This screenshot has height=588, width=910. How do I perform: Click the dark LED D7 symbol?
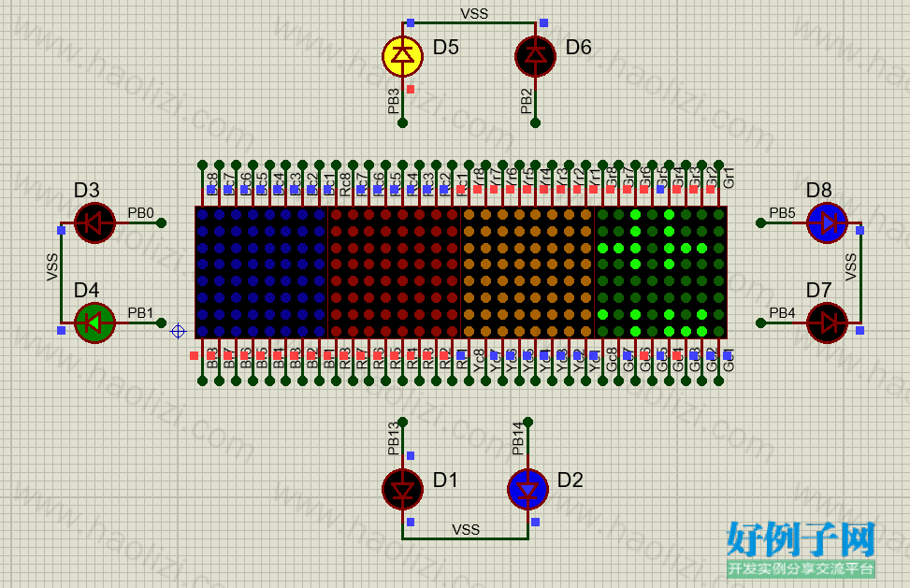[827, 323]
